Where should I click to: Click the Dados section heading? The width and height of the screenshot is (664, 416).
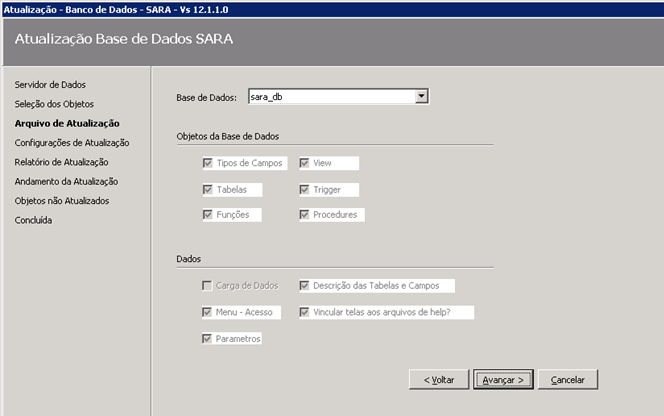pos(188,259)
